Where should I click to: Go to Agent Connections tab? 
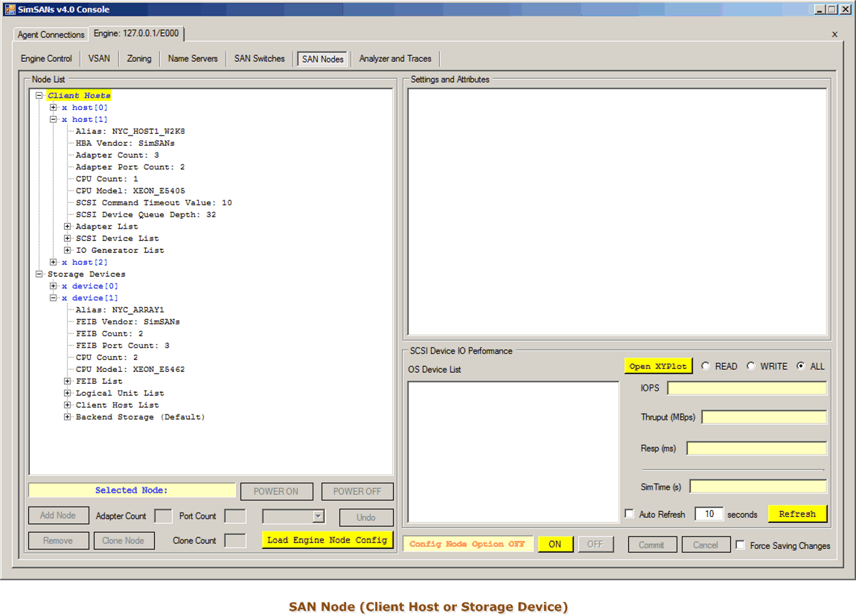pyautogui.click(x=51, y=35)
